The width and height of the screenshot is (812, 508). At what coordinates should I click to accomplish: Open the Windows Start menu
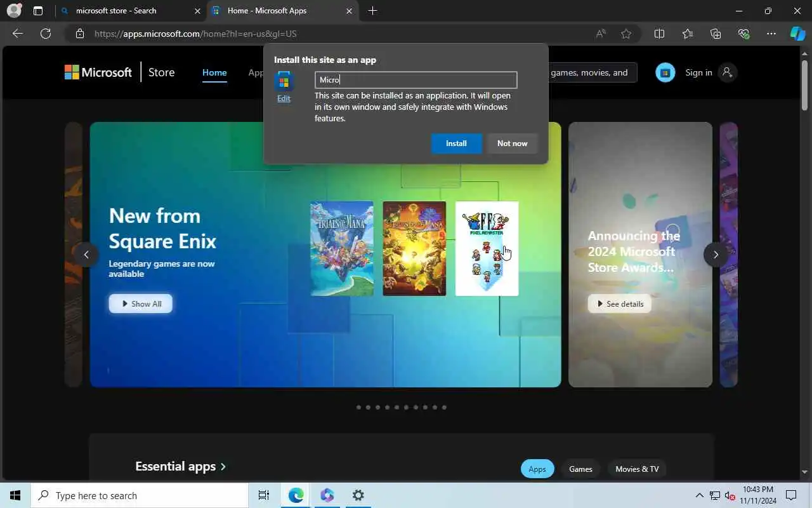(x=15, y=495)
